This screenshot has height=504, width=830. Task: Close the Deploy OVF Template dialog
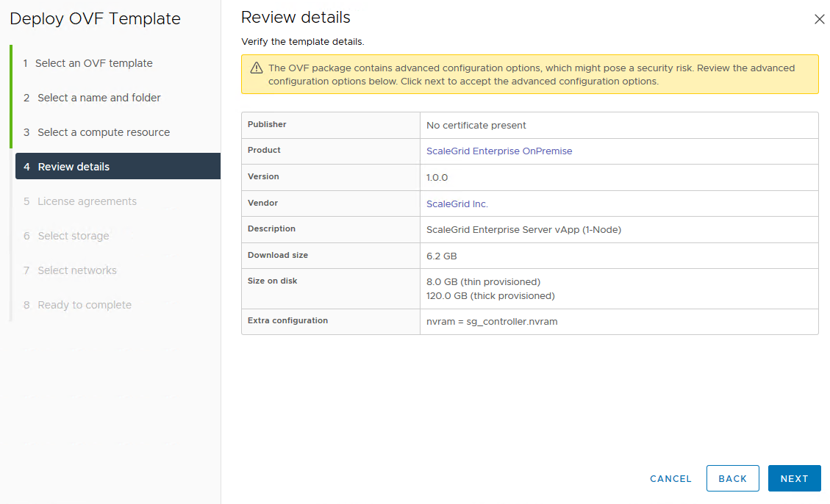[819, 19]
